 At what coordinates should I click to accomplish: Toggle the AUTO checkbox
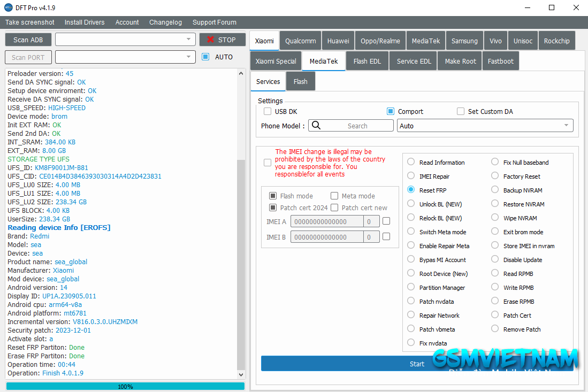pyautogui.click(x=205, y=57)
